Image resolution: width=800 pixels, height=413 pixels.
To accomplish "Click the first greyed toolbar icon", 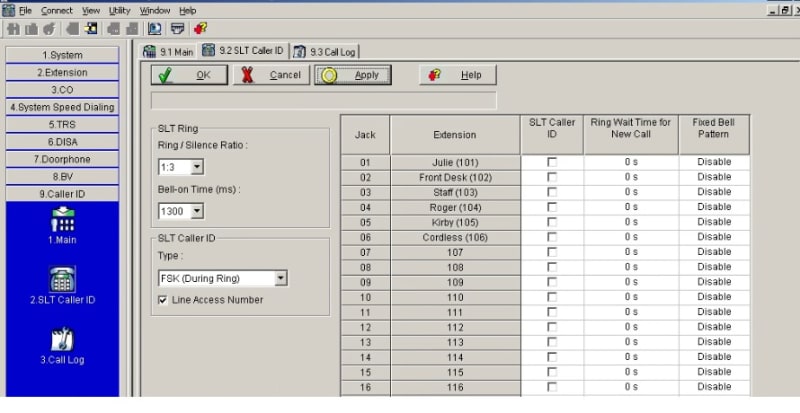I will click(x=14, y=29).
